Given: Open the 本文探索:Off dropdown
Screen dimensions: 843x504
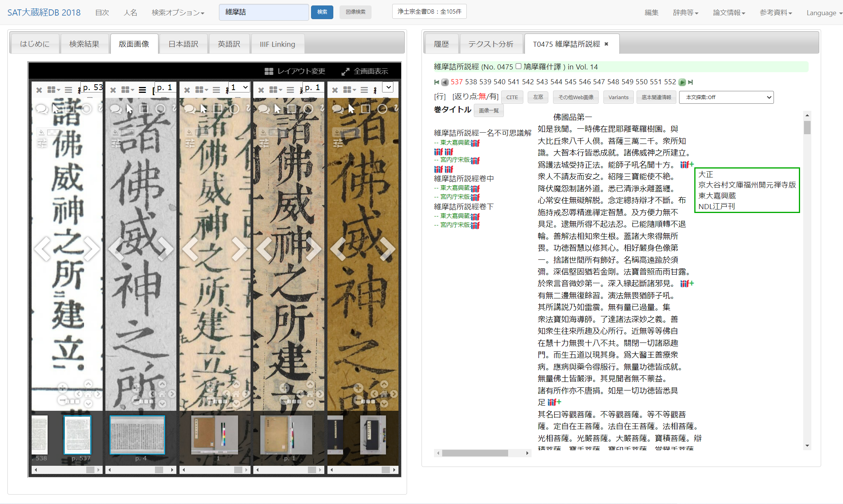Looking at the screenshot, I should (726, 97).
